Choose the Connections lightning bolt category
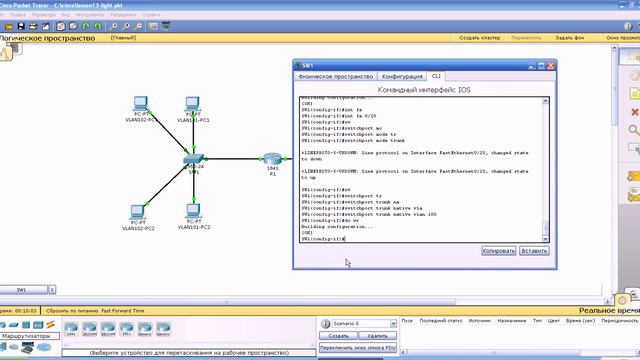This screenshot has height=360, width=640. pyautogui.click(x=51, y=325)
